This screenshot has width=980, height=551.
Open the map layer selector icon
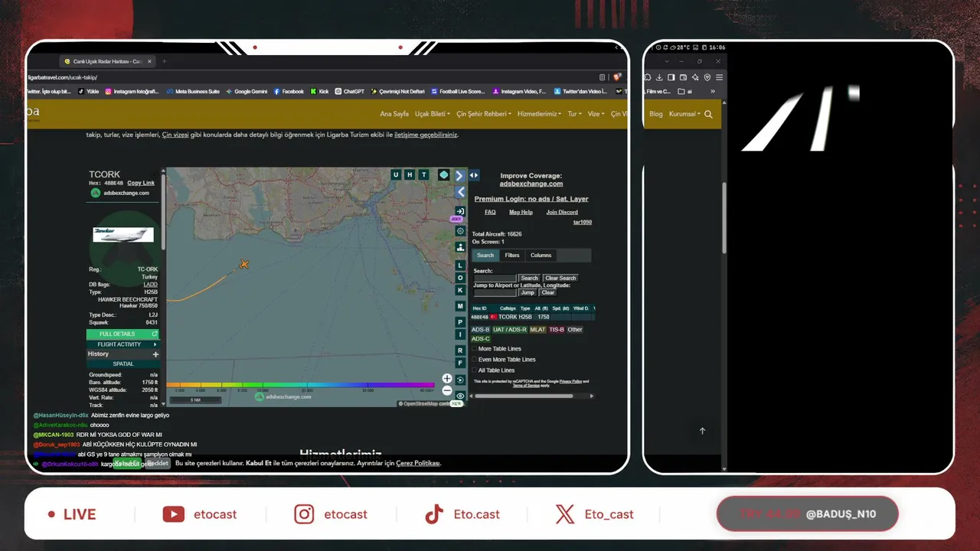click(x=443, y=174)
